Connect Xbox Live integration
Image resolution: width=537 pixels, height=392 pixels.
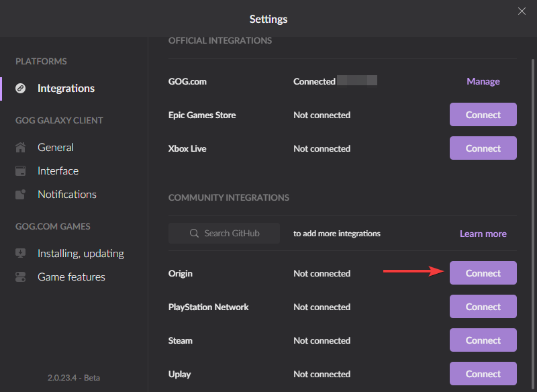(483, 148)
